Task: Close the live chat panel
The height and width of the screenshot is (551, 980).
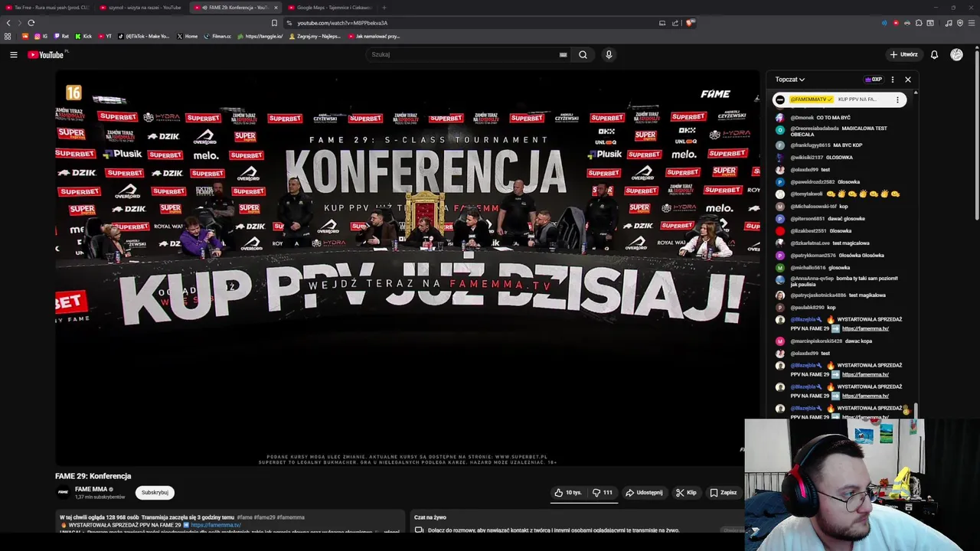Action: [x=908, y=80]
